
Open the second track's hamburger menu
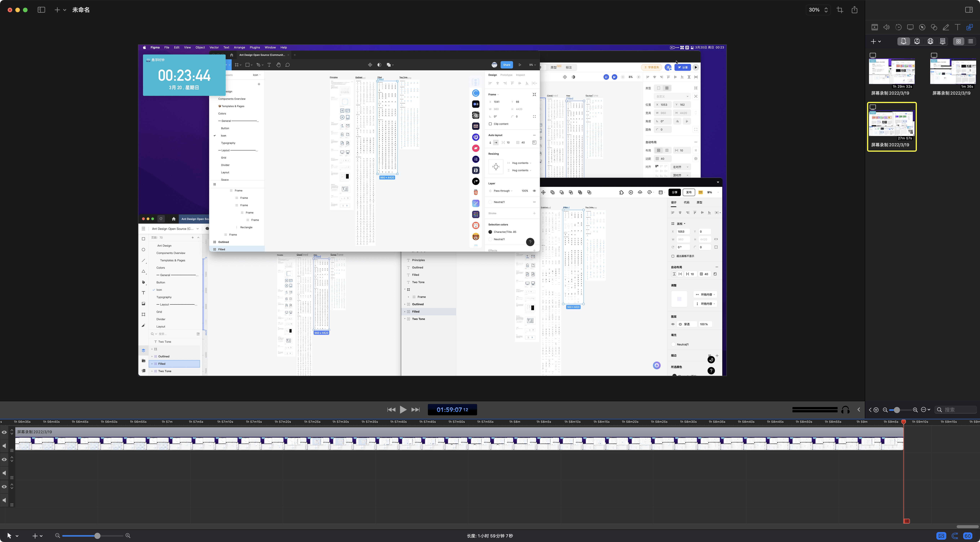(12, 477)
